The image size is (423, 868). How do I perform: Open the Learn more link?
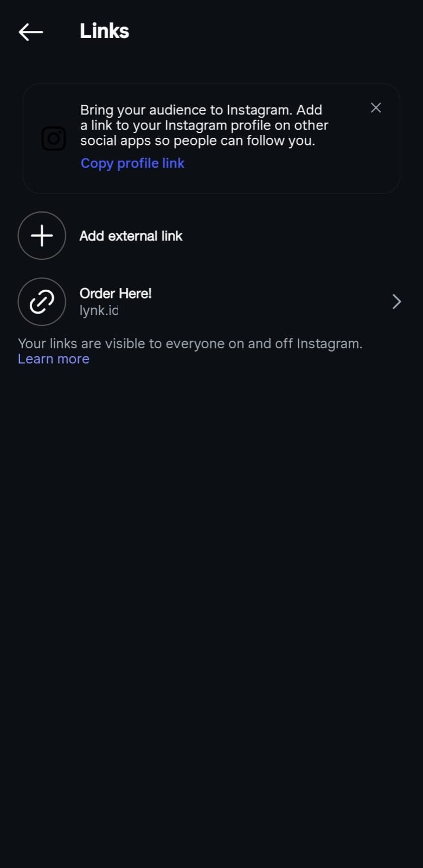pyautogui.click(x=53, y=359)
